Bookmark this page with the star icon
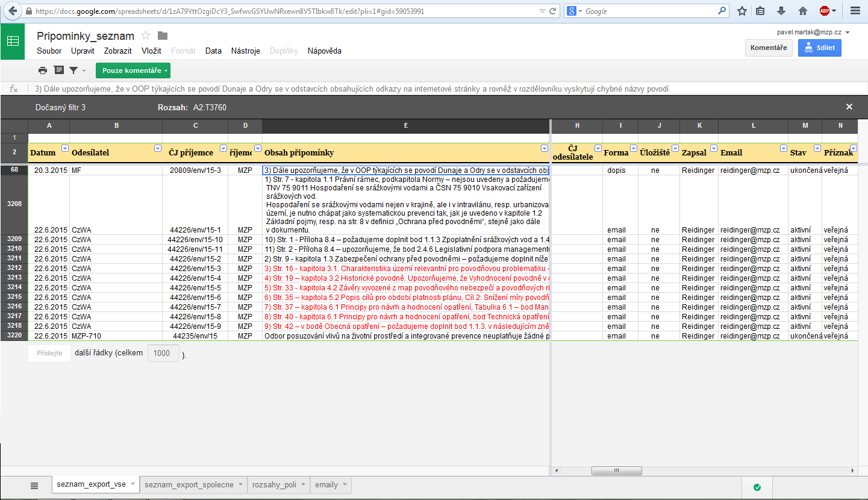 point(742,11)
